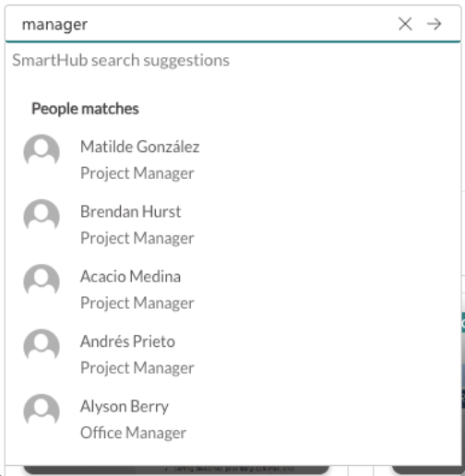Choose Andrés Prieto's avatar picture
Screen dimensions: 465x476
coord(42,347)
